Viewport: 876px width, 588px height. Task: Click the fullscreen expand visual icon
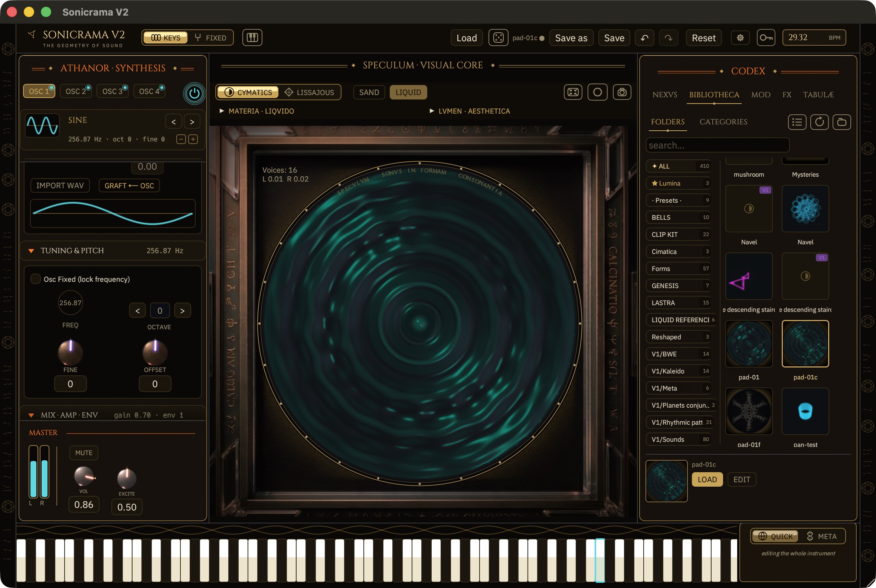[573, 92]
